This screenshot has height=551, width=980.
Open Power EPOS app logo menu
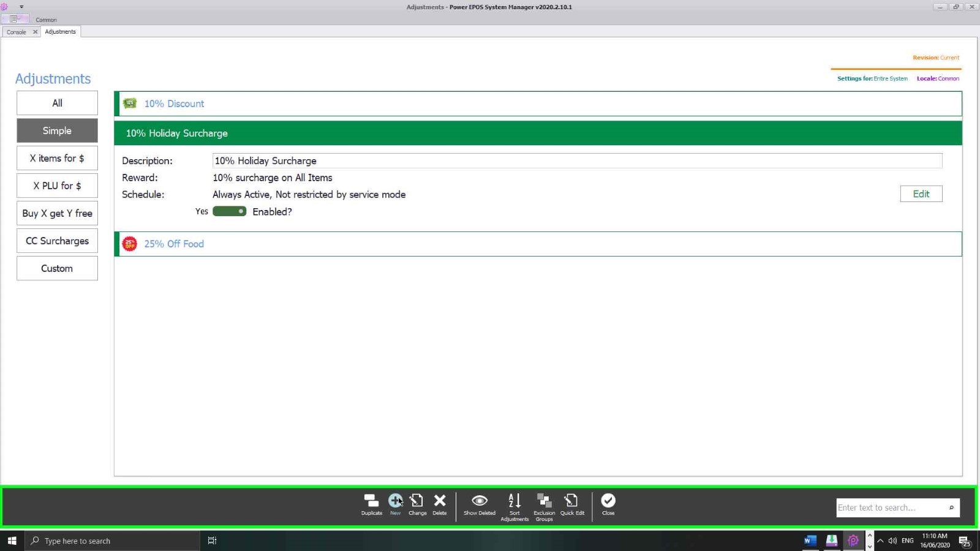click(x=4, y=7)
